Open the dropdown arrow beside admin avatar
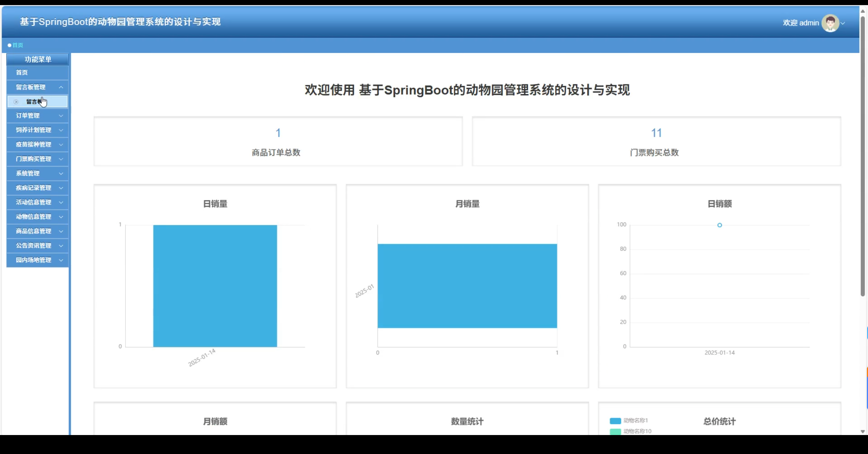Screen dimensions: 868x454 (x=843, y=23)
